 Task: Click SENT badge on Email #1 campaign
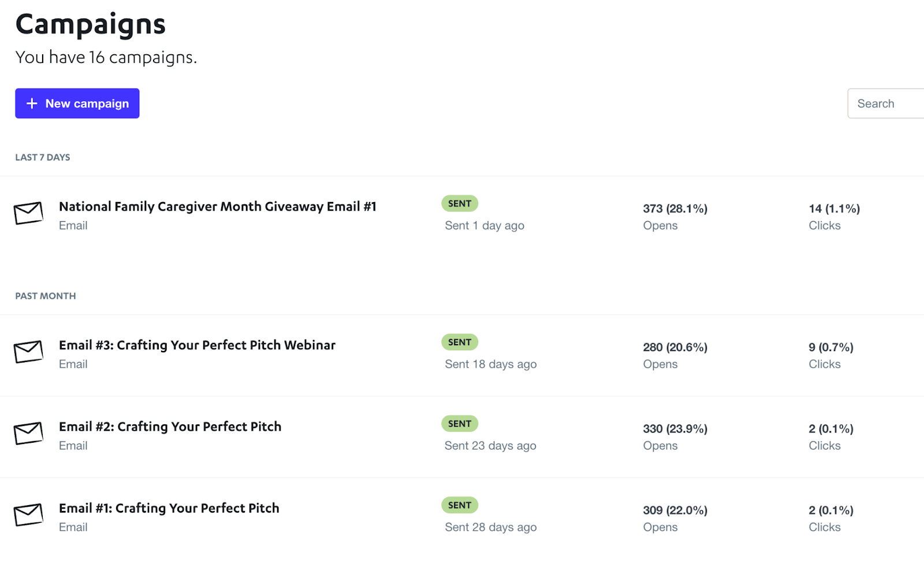click(x=460, y=505)
